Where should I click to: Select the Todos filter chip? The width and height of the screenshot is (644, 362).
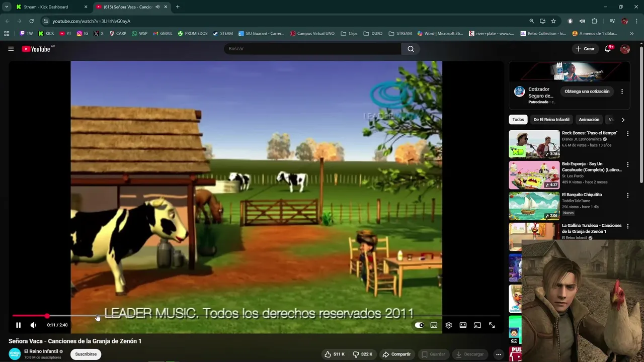click(x=518, y=120)
